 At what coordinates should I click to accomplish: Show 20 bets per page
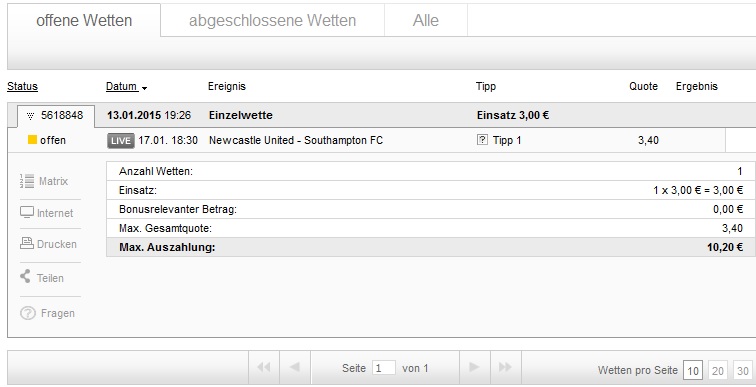pyautogui.click(x=718, y=370)
